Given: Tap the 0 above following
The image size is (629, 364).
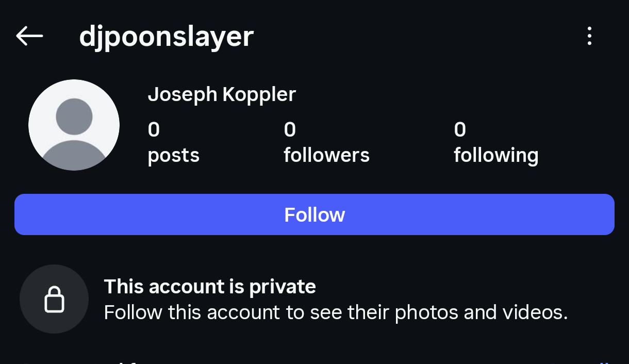Looking at the screenshot, I should [460, 130].
